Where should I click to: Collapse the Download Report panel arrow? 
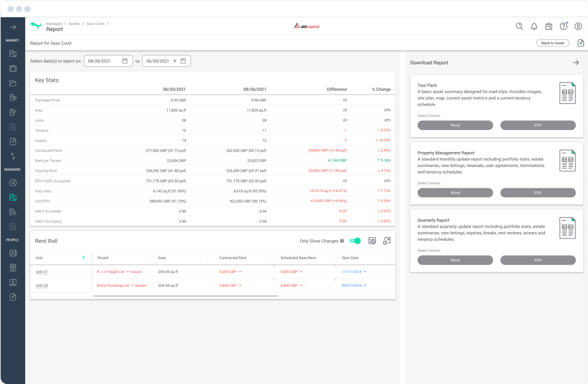tap(576, 63)
